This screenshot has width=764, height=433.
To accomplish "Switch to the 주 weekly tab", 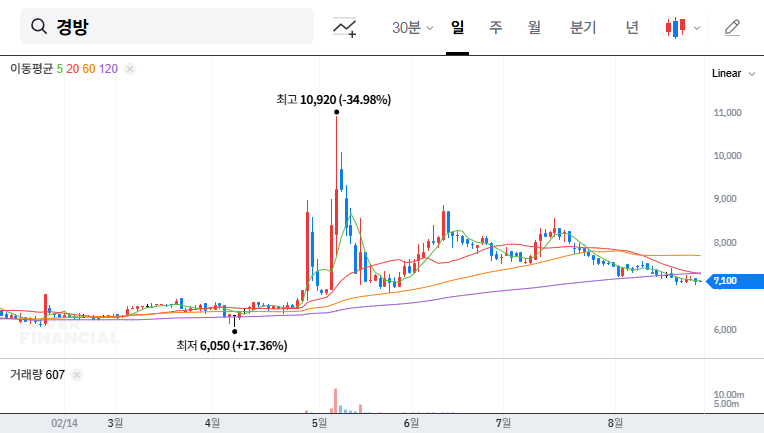I will pyautogui.click(x=495, y=27).
